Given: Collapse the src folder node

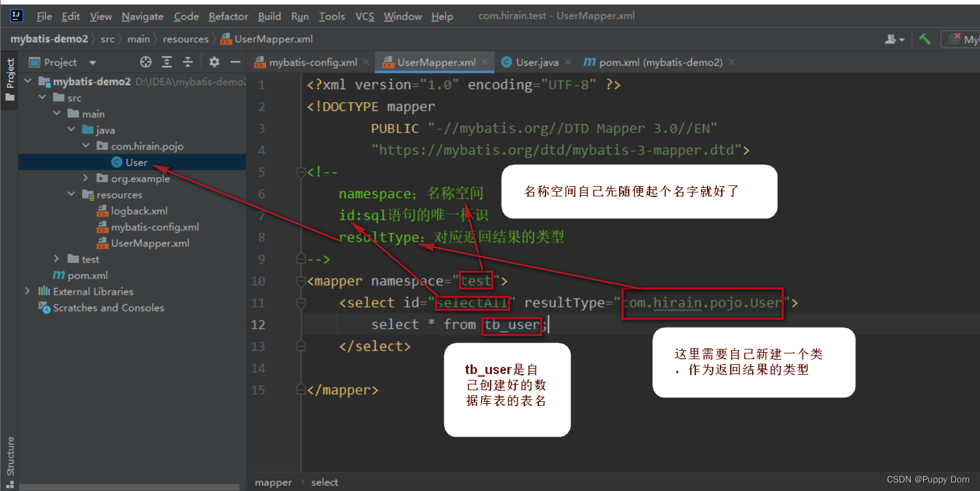Looking at the screenshot, I should (42, 98).
